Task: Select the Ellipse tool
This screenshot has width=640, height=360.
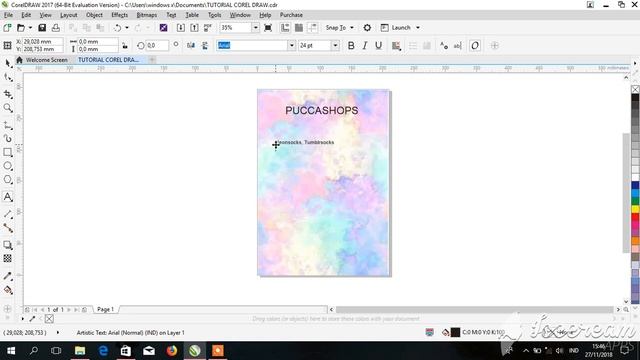Action: point(8,166)
